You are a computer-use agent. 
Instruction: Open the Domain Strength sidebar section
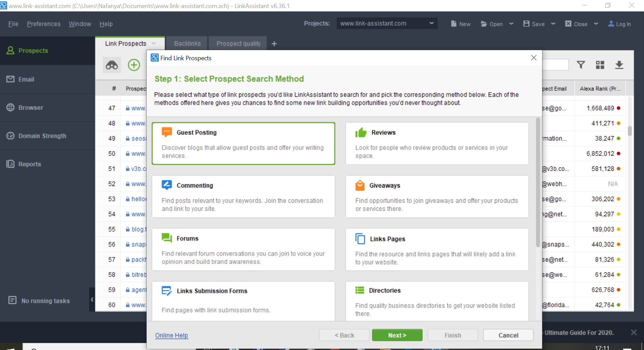[x=47, y=135]
